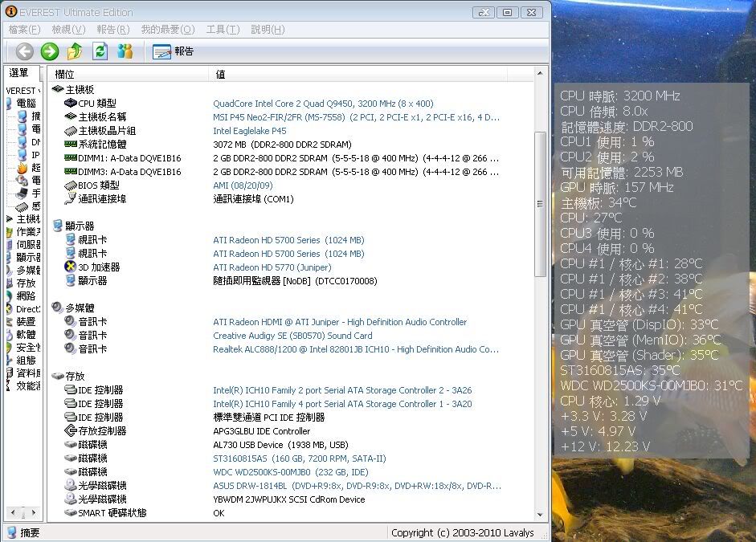Select 顯示器 in the sidebar tree
Image resolution: width=756 pixels, height=542 pixels.
(28, 257)
